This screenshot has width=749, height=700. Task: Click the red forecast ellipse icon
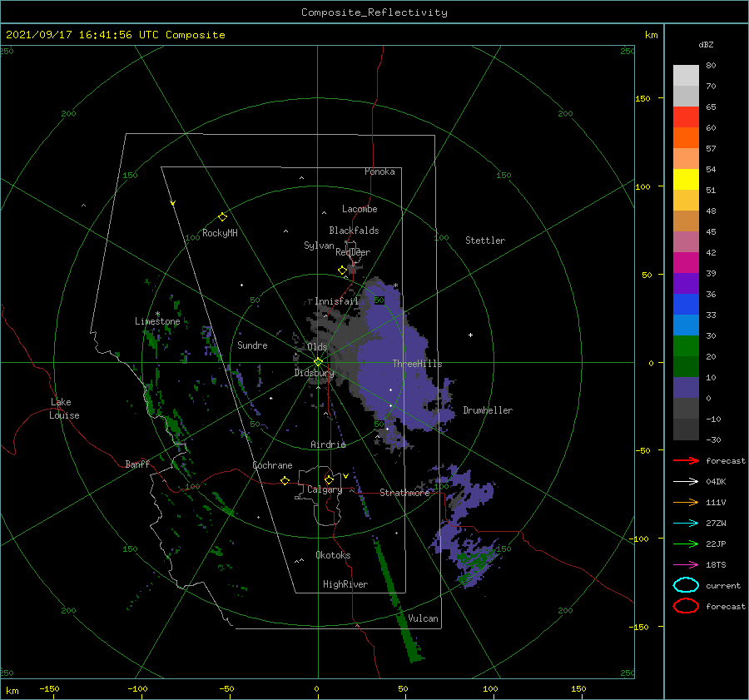[x=686, y=606]
